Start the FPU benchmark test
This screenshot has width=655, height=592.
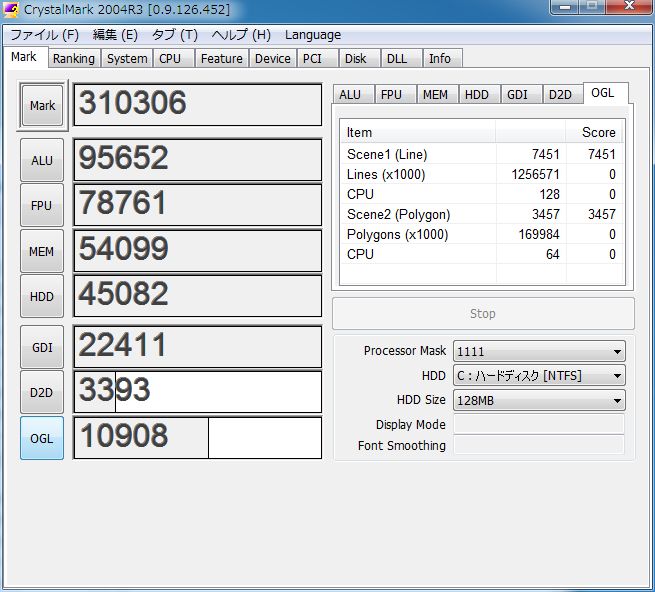[42, 205]
